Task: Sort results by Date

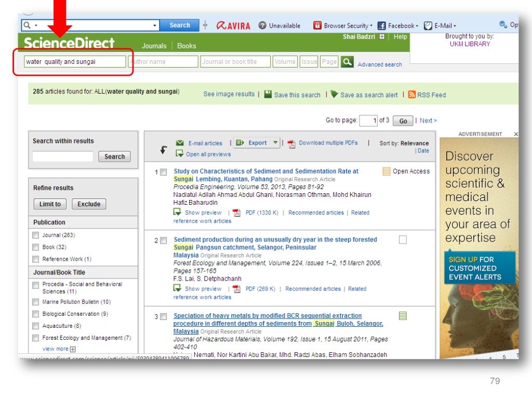Action: pyautogui.click(x=423, y=151)
